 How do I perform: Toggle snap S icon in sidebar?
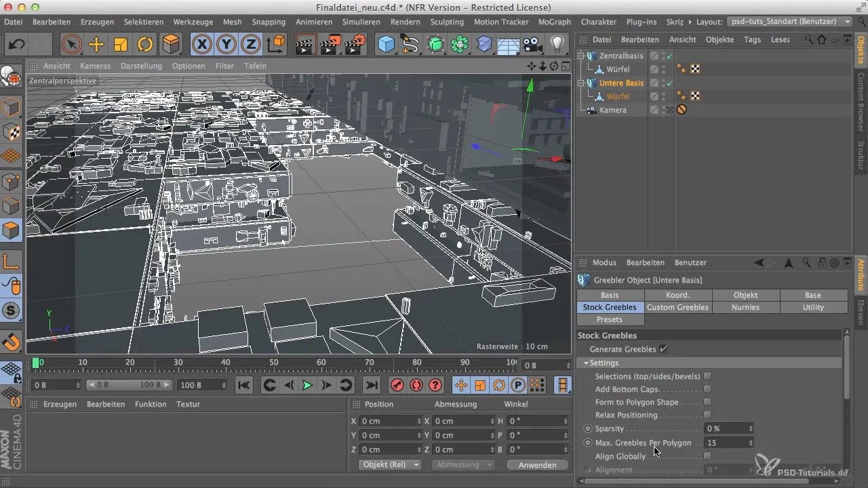[12, 311]
